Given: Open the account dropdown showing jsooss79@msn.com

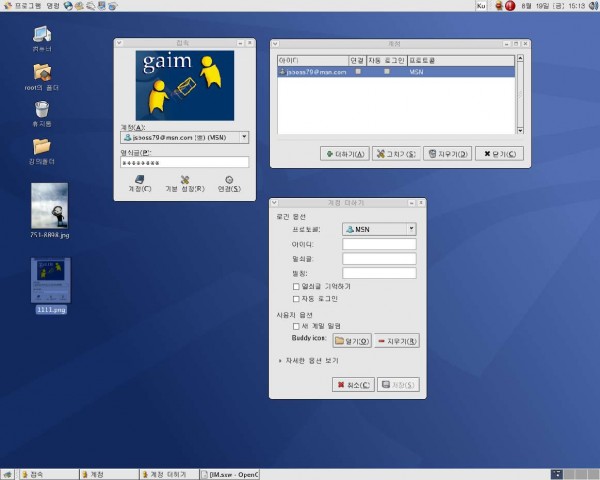Looking at the screenshot, I should [184, 137].
